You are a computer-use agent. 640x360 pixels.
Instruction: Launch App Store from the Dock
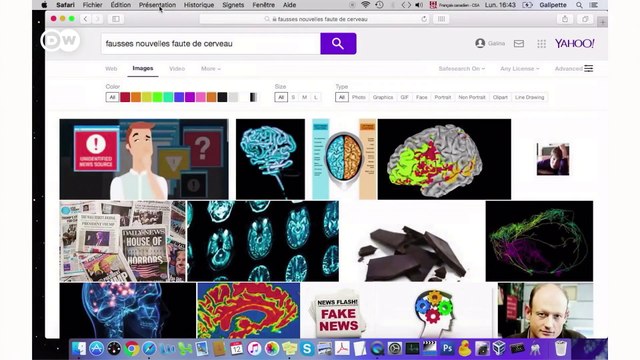(x=96, y=349)
